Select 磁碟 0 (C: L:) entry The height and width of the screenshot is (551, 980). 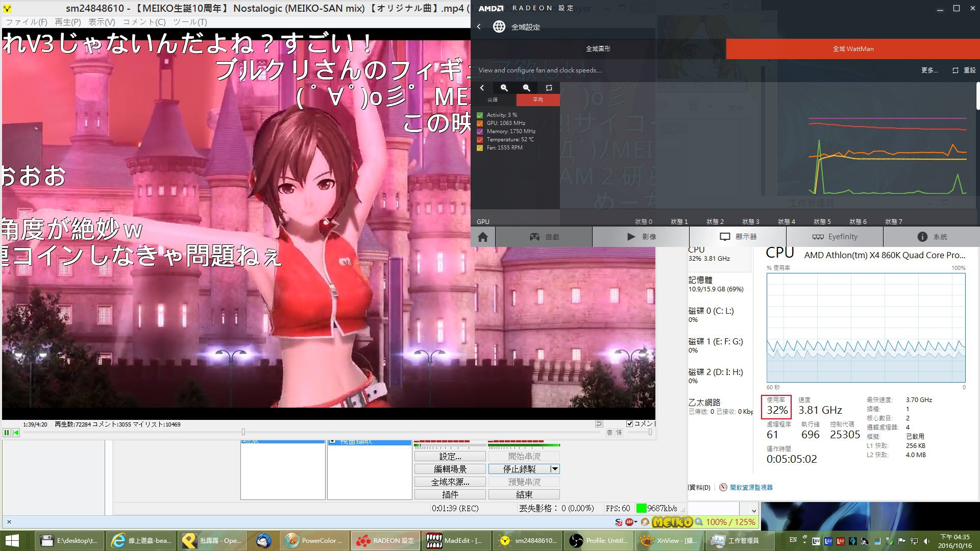click(x=719, y=315)
